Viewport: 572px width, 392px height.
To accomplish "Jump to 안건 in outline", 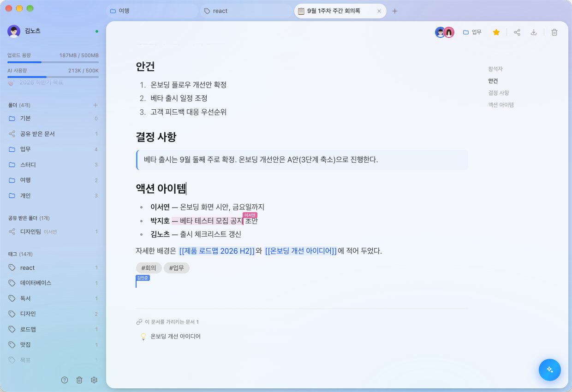I will [x=493, y=81].
